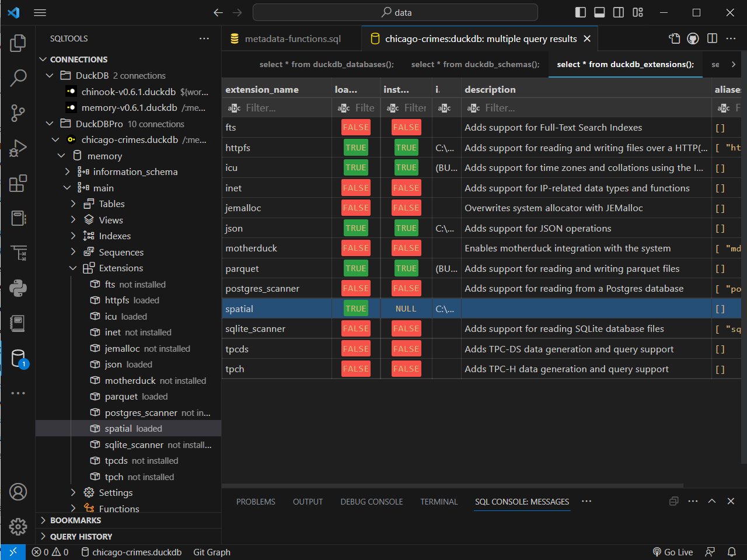Click the split editor right icon
The width and height of the screenshot is (747, 560).
tap(712, 38)
